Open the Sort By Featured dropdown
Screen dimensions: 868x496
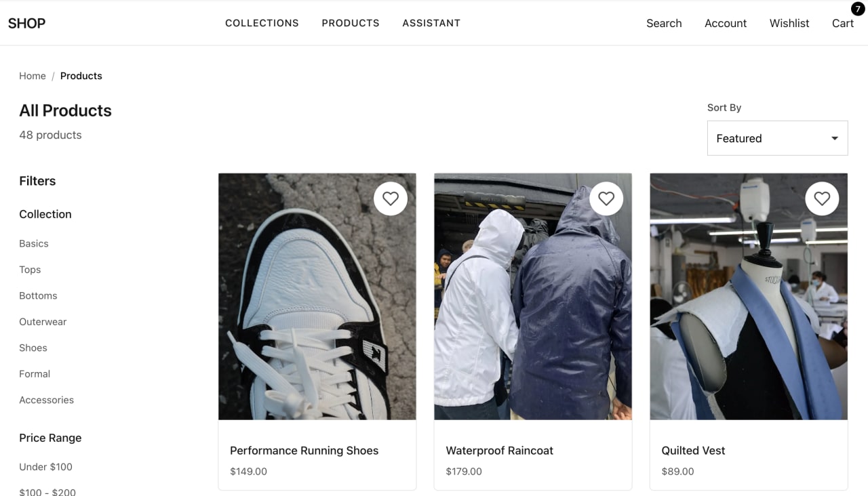pos(777,138)
